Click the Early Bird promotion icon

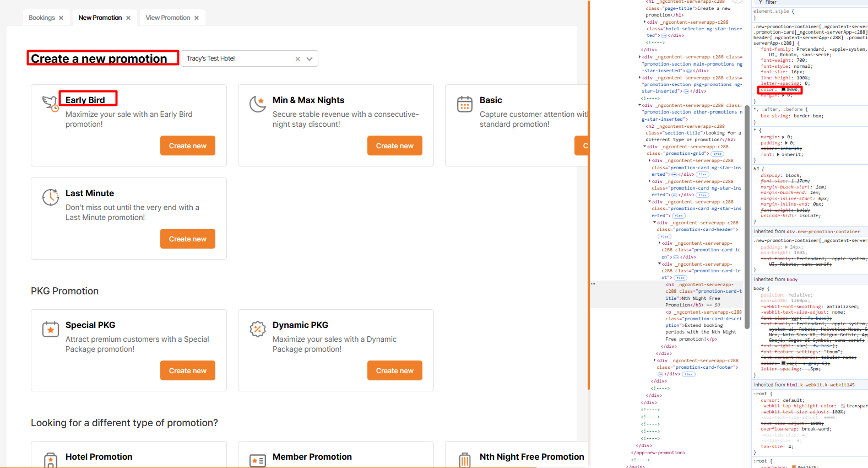[x=50, y=103]
